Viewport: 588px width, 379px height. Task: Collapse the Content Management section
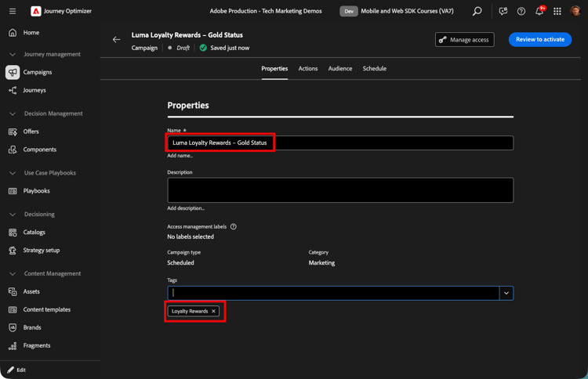tap(13, 274)
